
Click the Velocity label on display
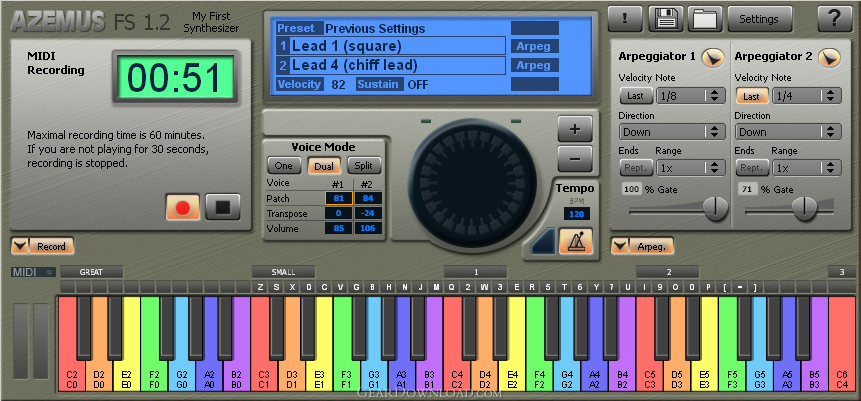coord(299,85)
